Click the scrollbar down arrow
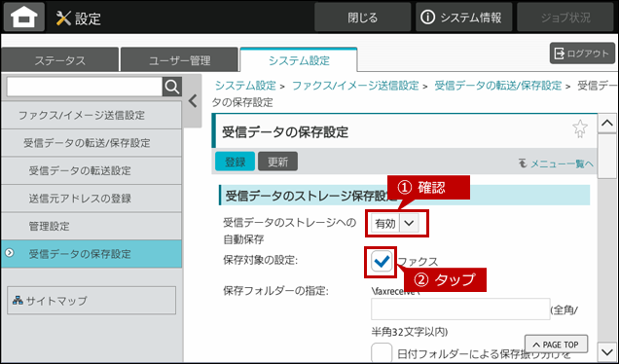 [x=607, y=351]
